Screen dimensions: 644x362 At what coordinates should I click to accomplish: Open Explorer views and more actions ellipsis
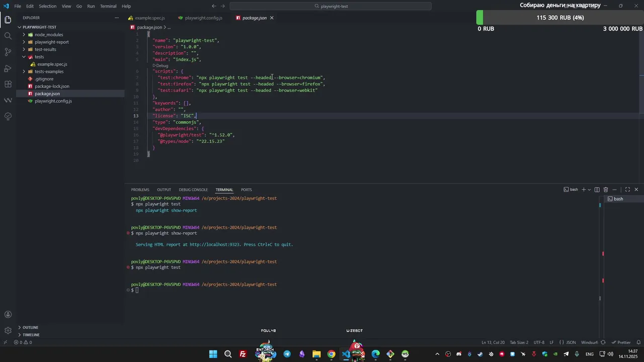117,18
